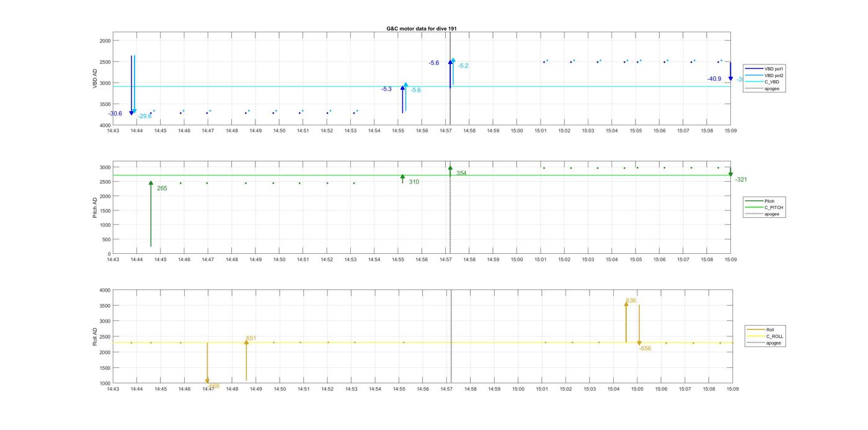Click the "Roll AD" y-axis label
This screenshot has height=430, width=868.
point(95,336)
